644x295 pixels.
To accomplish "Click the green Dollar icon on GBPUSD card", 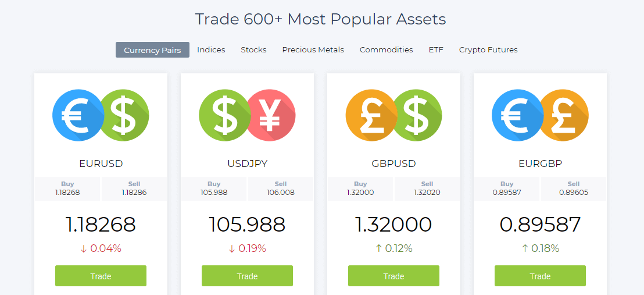I will click(x=417, y=115).
